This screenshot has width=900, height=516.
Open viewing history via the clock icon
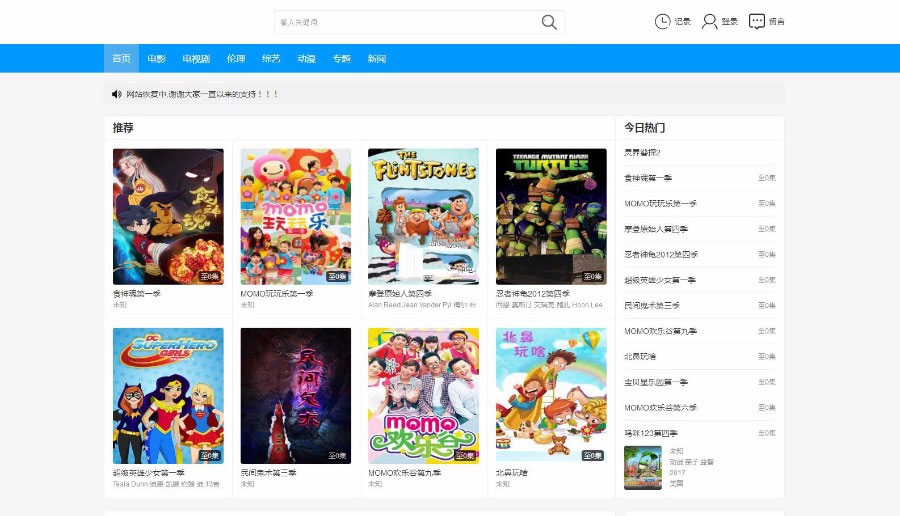[662, 21]
